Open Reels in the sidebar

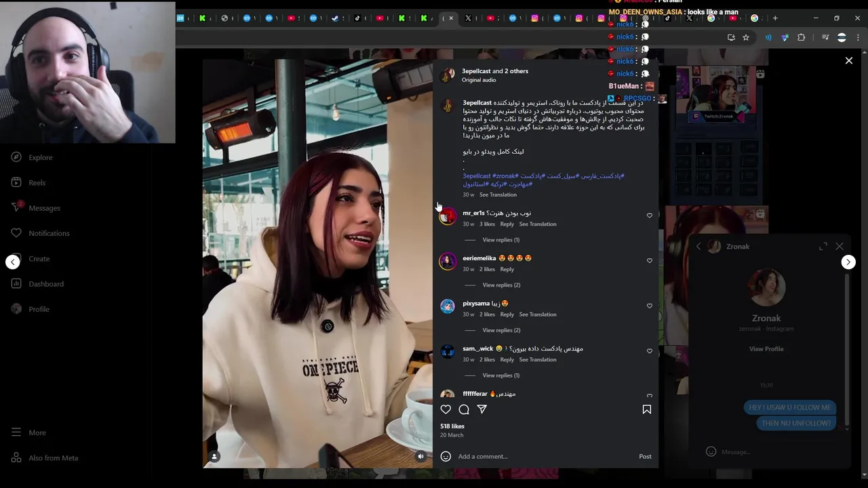point(28,182)
